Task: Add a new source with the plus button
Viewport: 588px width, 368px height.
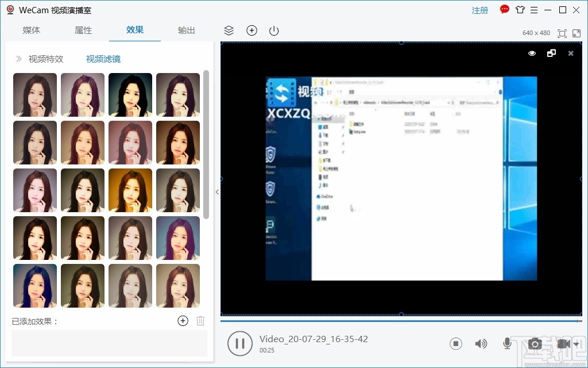Action: point(252,30)
